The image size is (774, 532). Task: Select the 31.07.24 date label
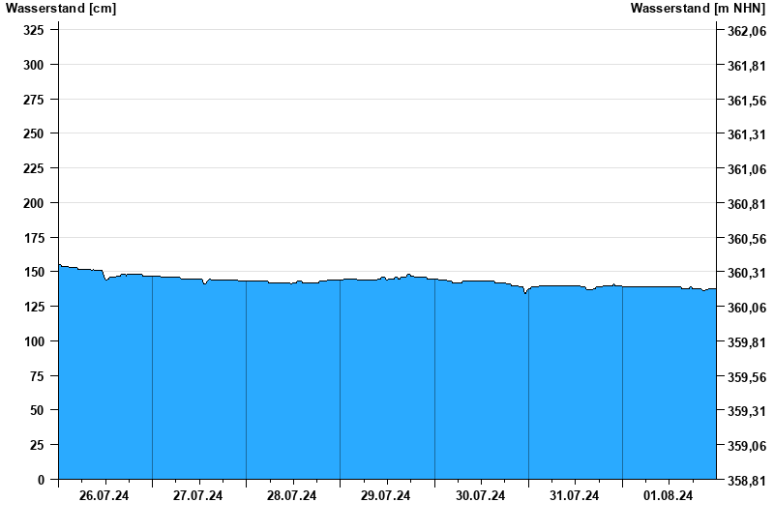tap(575, 496)
